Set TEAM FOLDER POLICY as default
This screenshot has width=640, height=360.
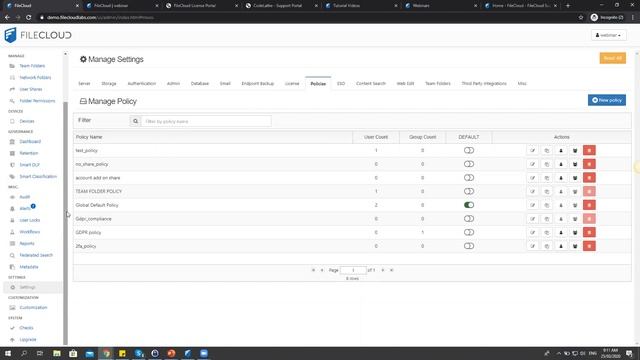pyautogui.click(x=469, y=191)
